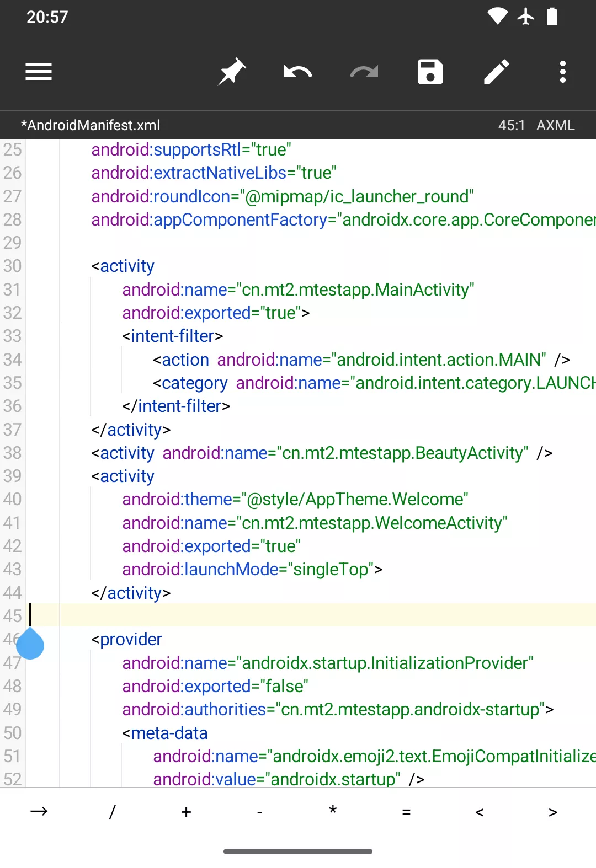Screen dimensions: 596x868
Task: Insert an asterisk from the symbol bar
Action: click(333, 811)
